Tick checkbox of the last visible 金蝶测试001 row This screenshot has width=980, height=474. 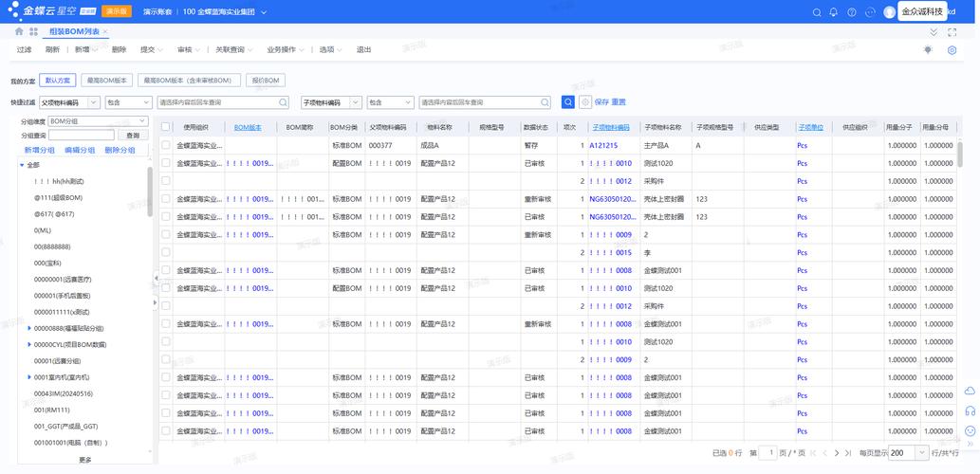click(x=166, y=431)
